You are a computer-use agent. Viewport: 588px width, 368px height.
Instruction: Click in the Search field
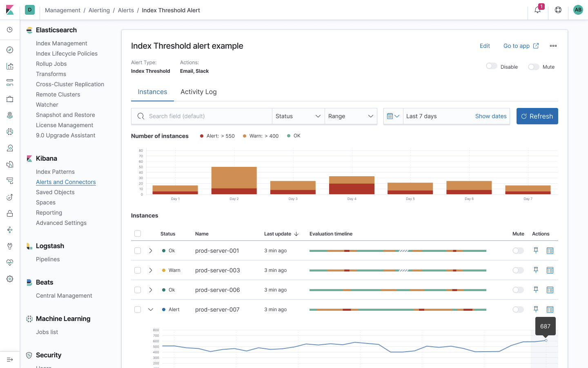coord(202,116)
